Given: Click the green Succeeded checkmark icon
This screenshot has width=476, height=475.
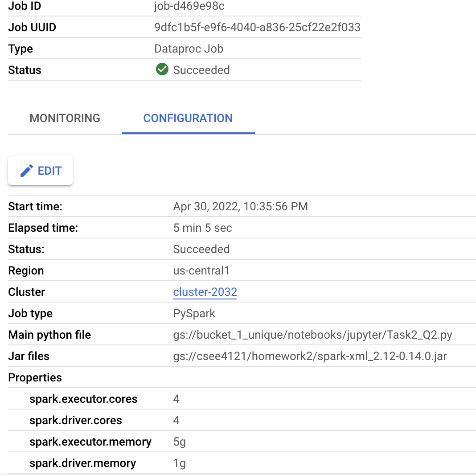Looking at the screenshot, I should (162, 69).
